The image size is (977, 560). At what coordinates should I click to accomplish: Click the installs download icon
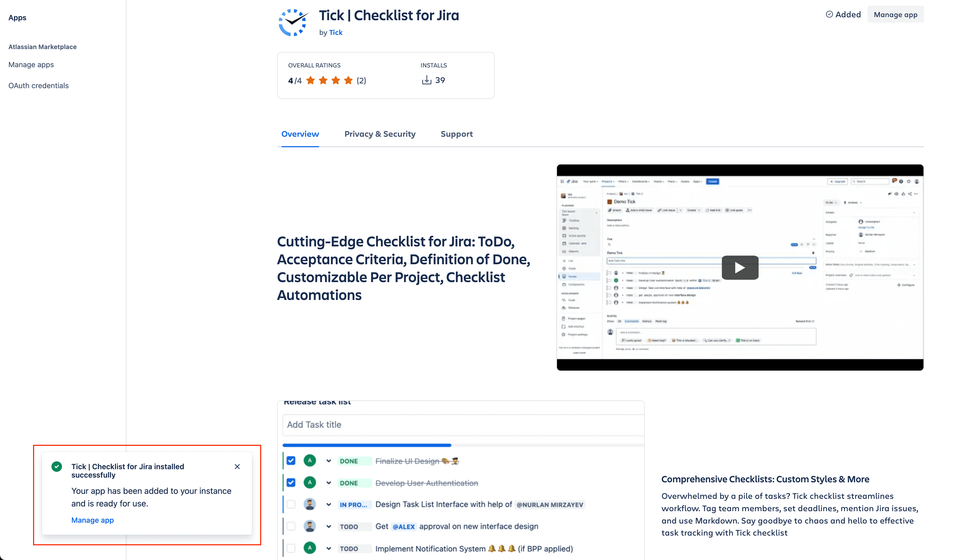coord(426,80)
